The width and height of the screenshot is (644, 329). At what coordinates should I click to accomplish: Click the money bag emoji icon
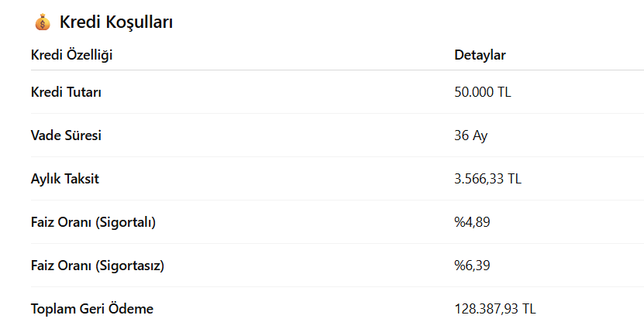pyautogui.click(x=42, y=22)
